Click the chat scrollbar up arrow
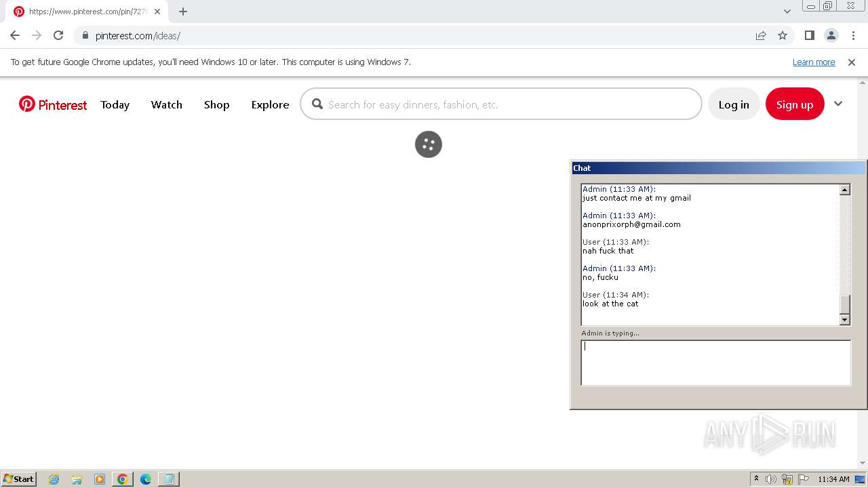This screenshot has height=488, width=868. 845,190
